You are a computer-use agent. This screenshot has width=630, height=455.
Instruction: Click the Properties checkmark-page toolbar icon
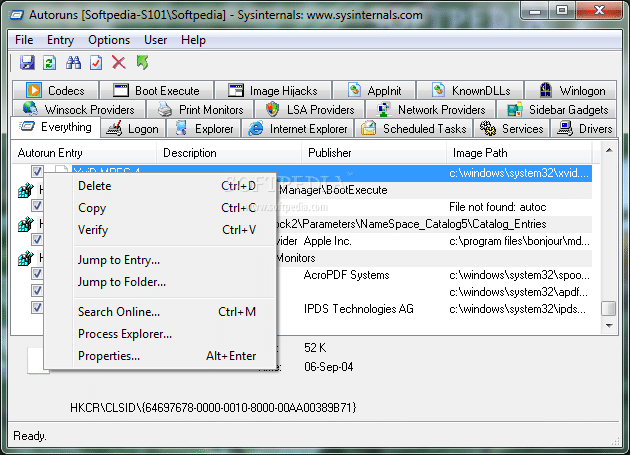pyautogui.click(x=96, y=63)
